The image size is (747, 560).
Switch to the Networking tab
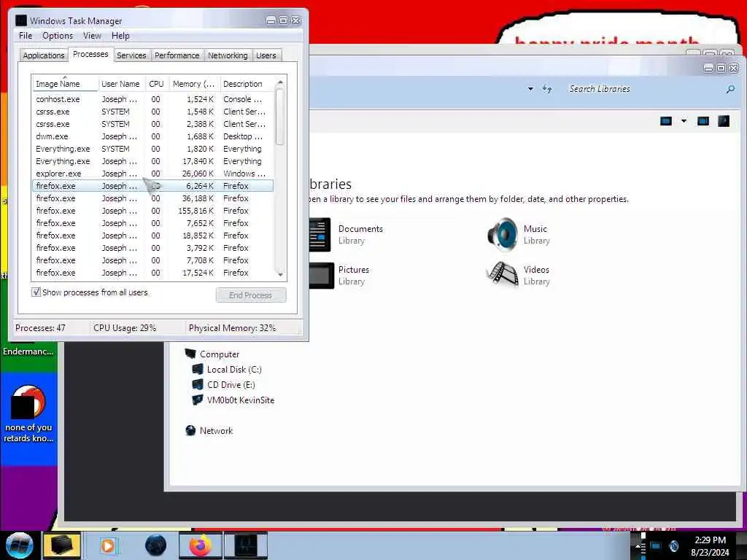228,55
